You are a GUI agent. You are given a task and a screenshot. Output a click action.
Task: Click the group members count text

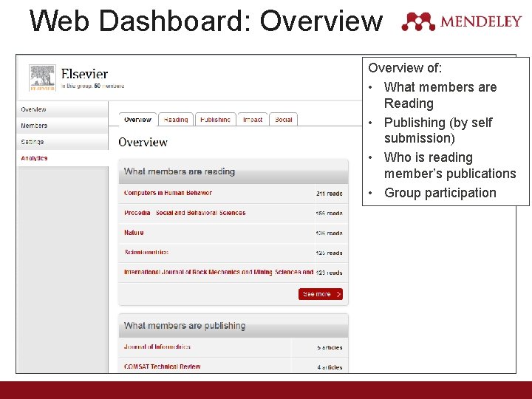[x=92, y=86]
